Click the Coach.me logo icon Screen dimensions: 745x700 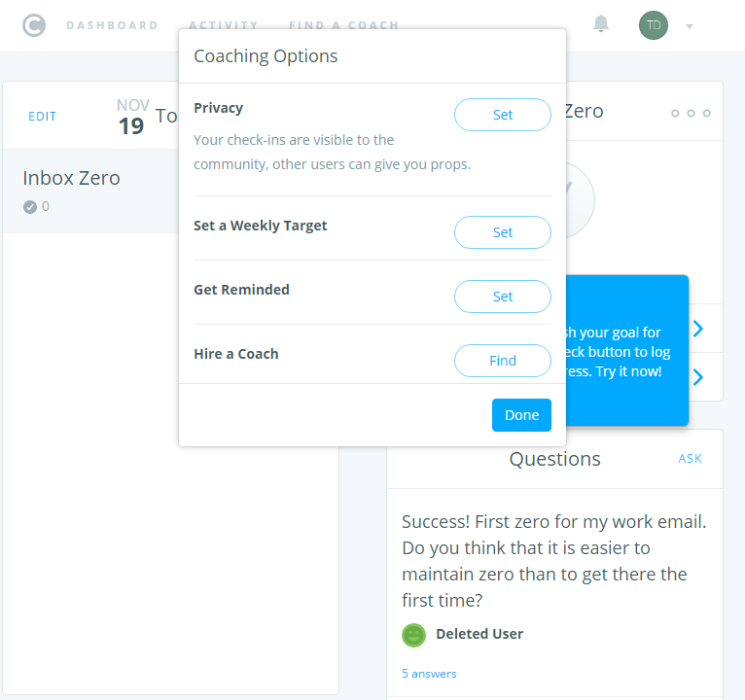(x=33, y=25)
